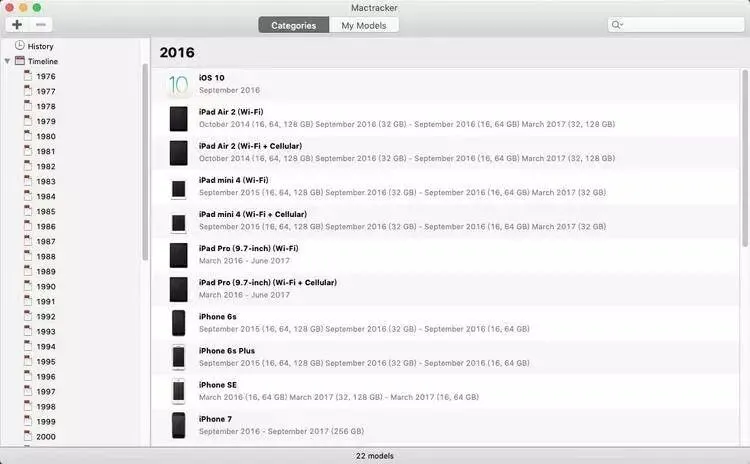
Task: Select year 1984 in timeline
Action: [46, 197]
